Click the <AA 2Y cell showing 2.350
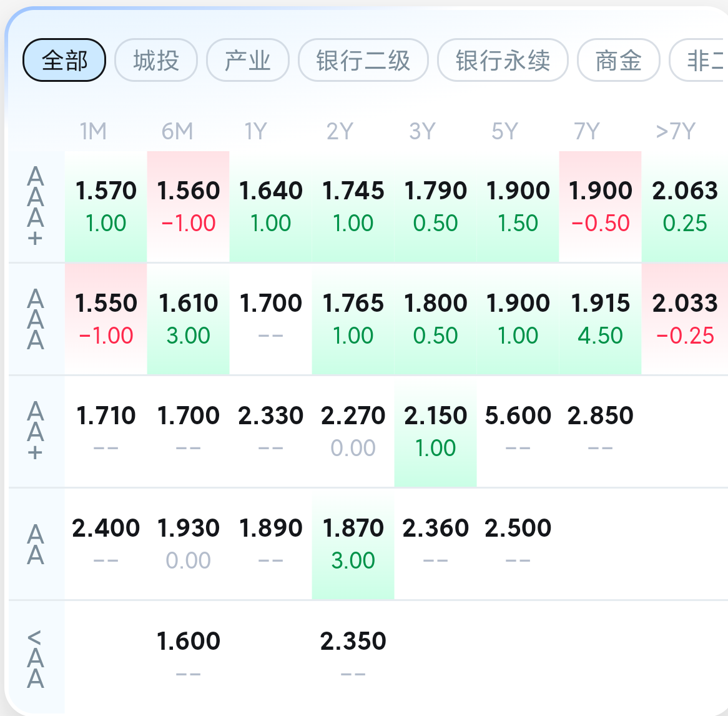 click(x=353, y=657)
